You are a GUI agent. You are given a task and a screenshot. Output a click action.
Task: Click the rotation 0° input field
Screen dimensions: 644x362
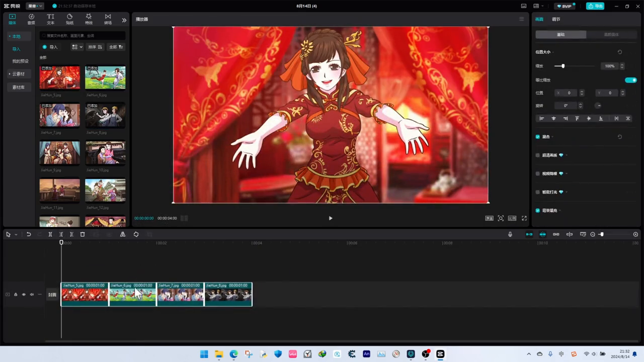[566, 106]
